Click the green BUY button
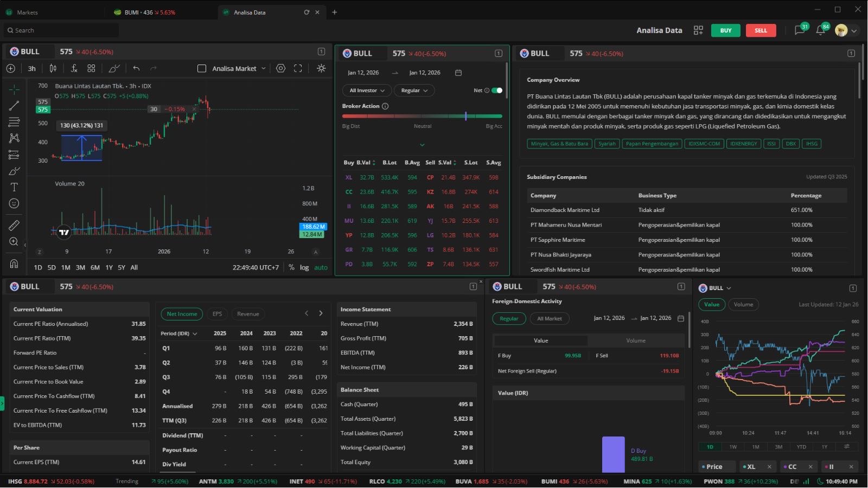 point(725,30)
